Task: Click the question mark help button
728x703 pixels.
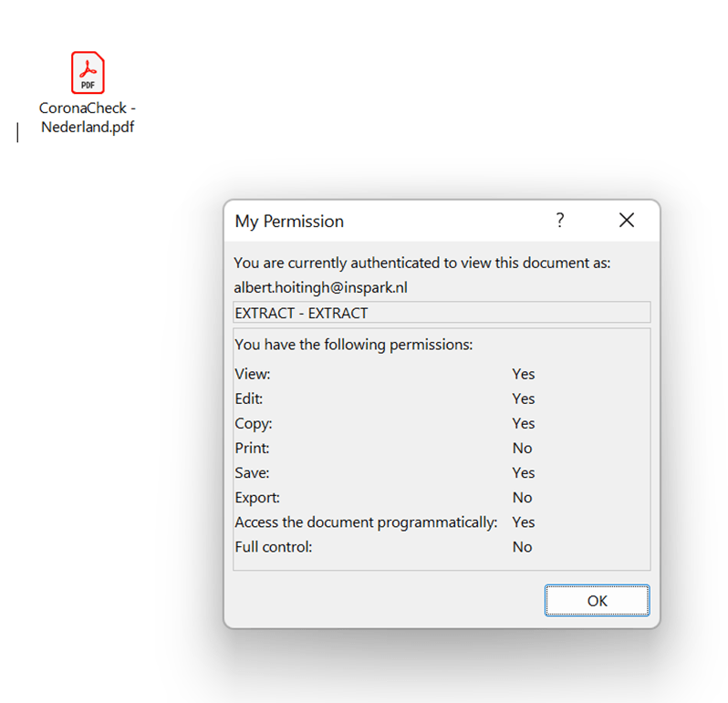Action: click(x=560, y=221)
